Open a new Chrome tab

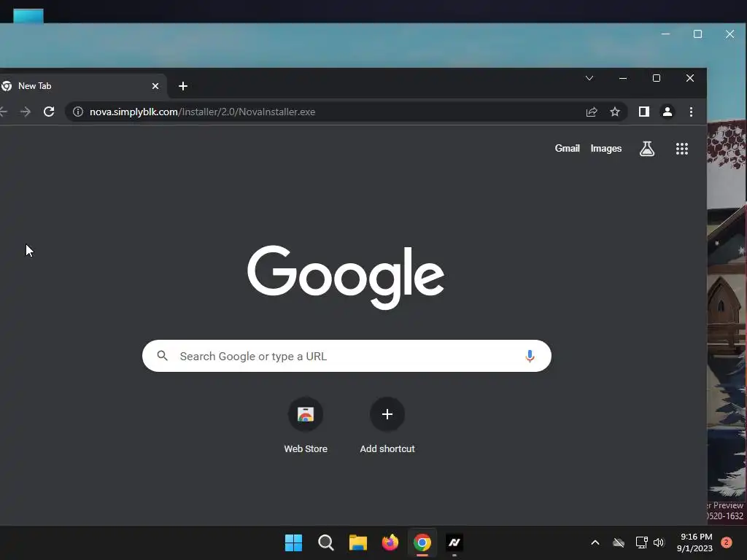[183, 86]
